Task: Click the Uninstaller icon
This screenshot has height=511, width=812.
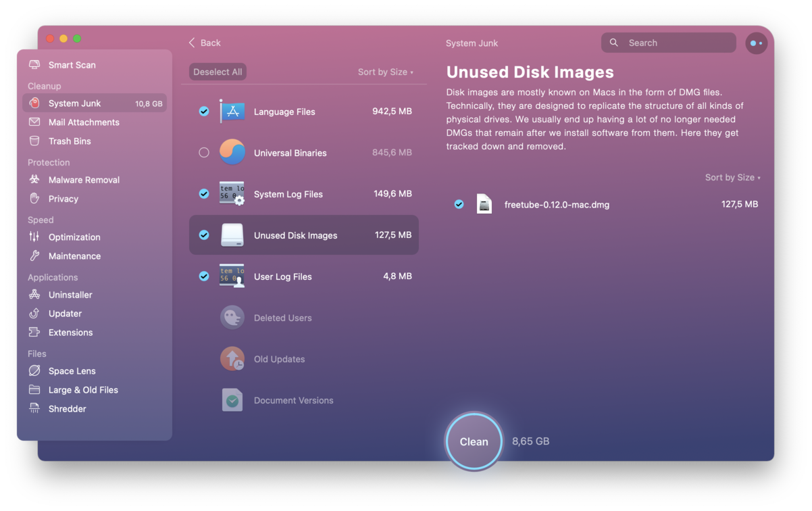Action: (34, 295)
